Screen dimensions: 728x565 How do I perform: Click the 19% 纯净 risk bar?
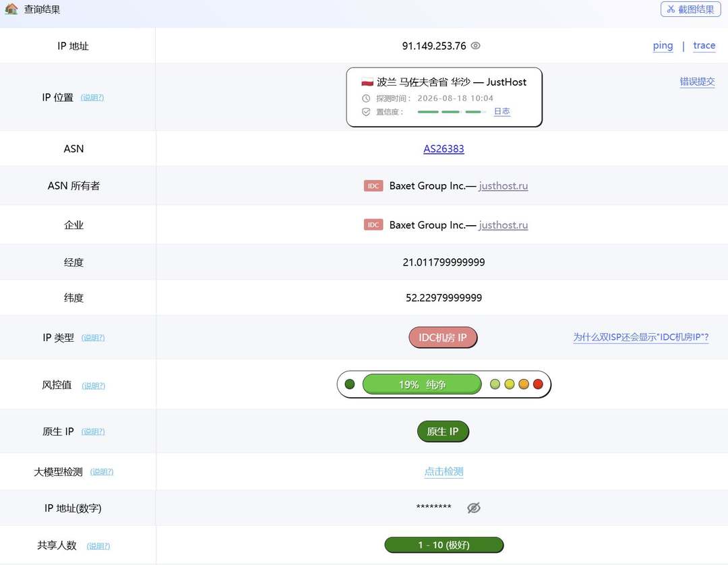coord(421,384)
